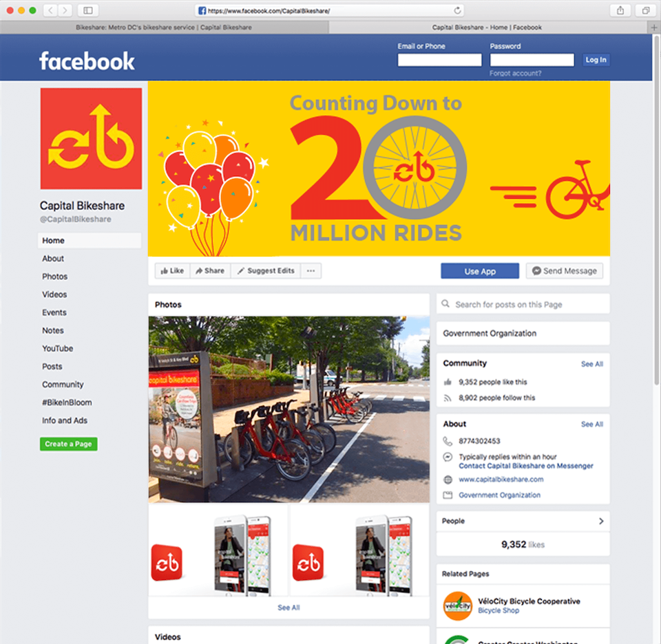This screenshot has width=661, height=644.
Task: Click the Send Message button
Action: (x=564, y=271)
